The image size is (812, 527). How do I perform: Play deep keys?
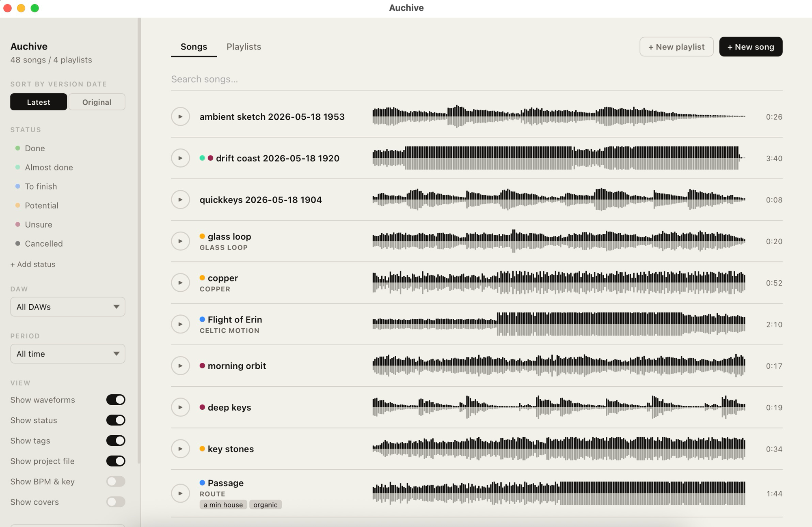tap(180, 407)
